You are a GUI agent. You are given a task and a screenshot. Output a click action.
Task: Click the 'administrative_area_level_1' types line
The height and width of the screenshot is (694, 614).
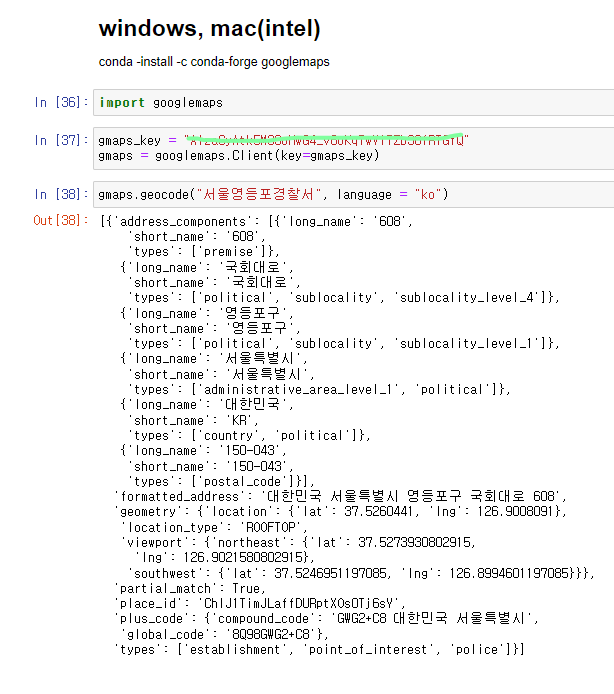[x=320, y=390]
